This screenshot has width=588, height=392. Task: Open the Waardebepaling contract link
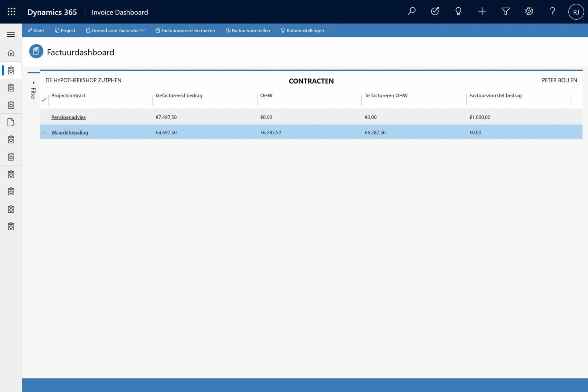click(70, 132)
